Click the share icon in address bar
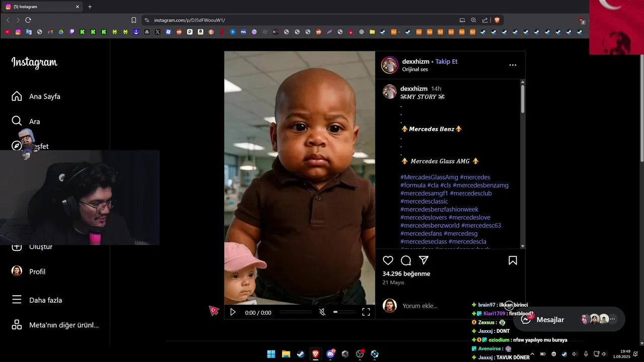The height and width of the screenshot is (362, 644). pyautogui.click(x=485, y=20)
